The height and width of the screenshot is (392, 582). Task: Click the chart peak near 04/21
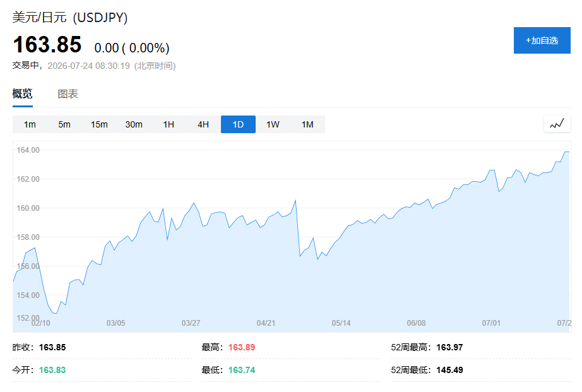295,201
